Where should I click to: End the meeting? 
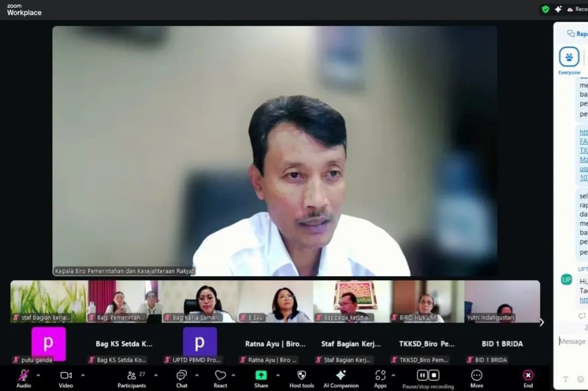528,376
